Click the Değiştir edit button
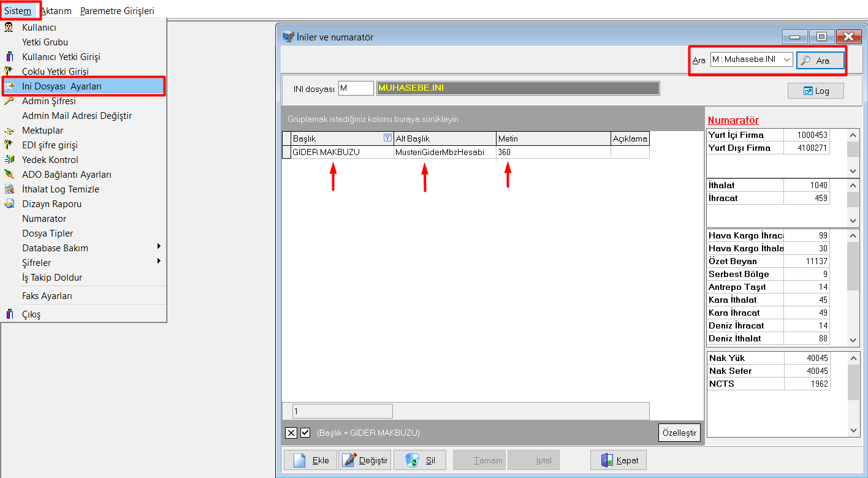The height and width of the screenshot is (478, 868). (365, 460)
